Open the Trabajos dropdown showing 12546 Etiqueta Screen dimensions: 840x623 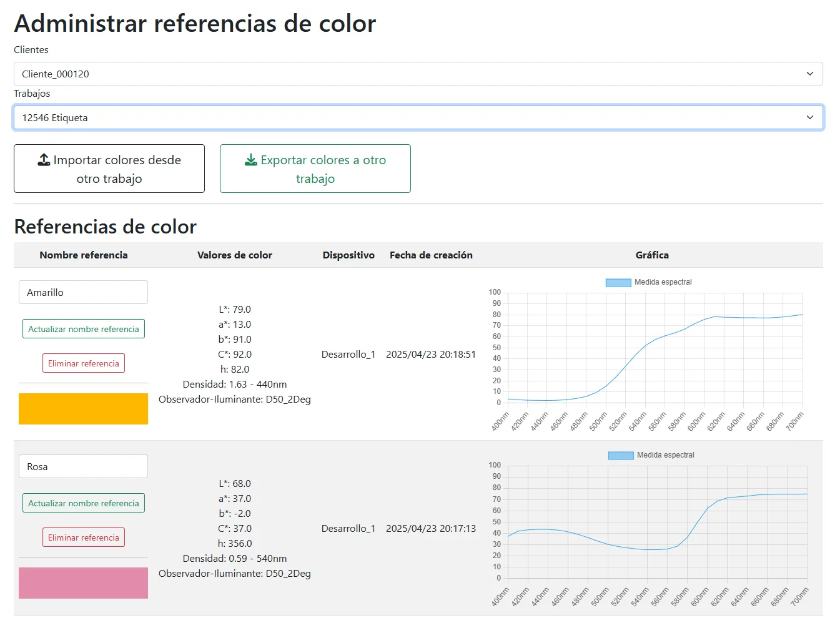click(x=418, y=117)
